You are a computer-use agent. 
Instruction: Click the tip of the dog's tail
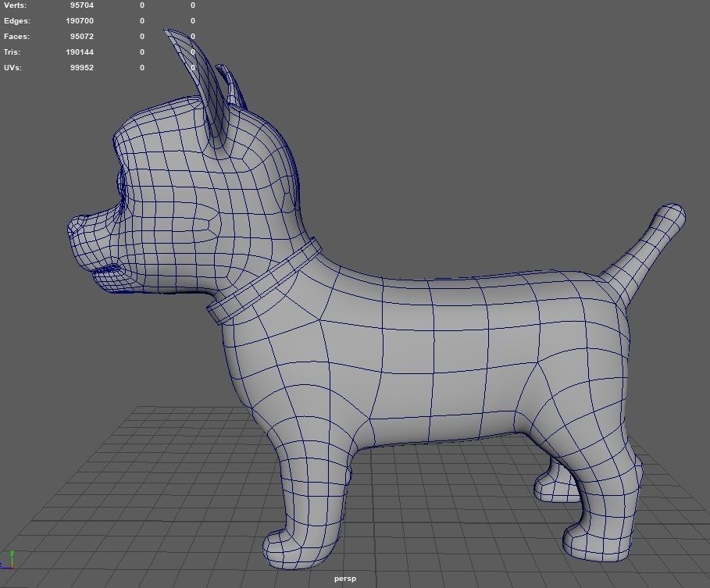[x=672, y=215]
